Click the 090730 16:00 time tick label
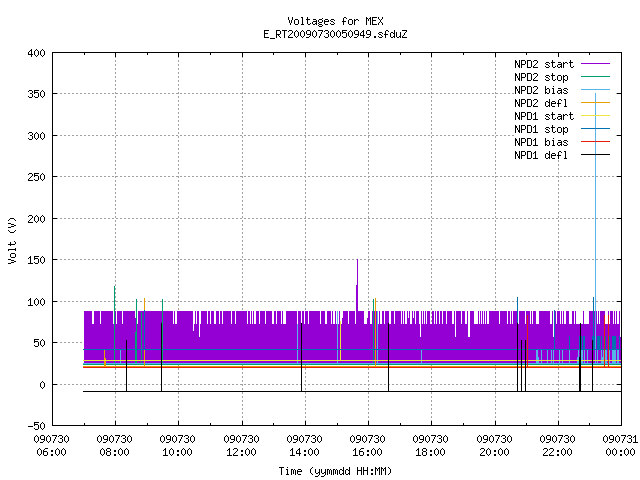This screenshot has height=480, width=640. pos(367,446)
